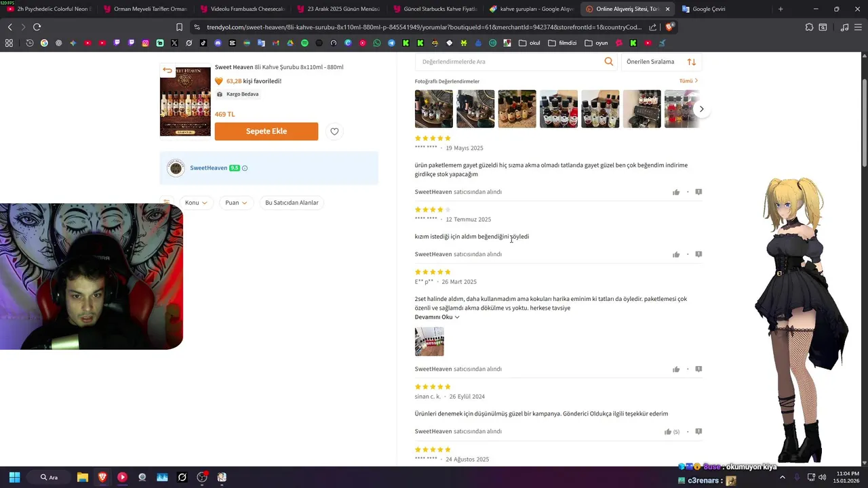The image size is (868, 488).
Task: Open the filmdizi bookmarks folder
Action: 562,43
